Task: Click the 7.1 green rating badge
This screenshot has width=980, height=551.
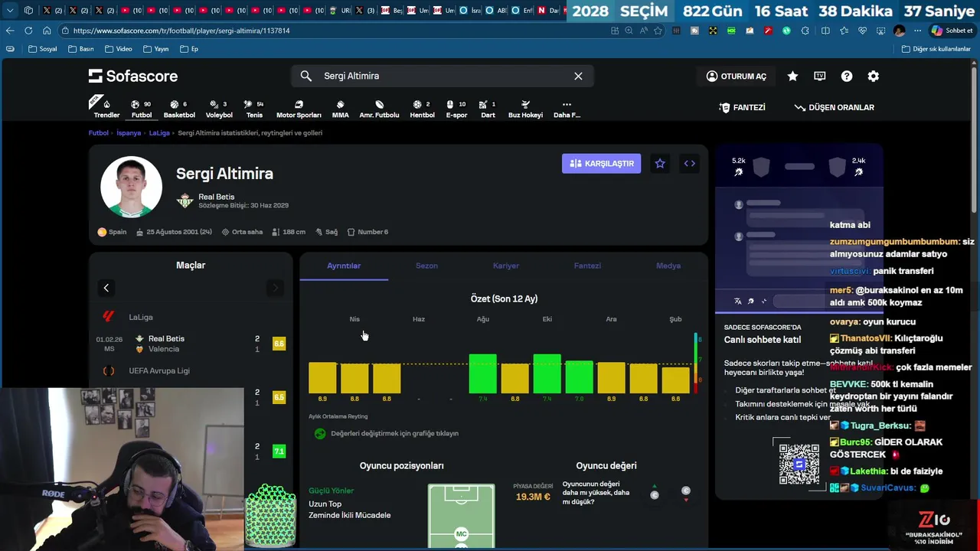Action: 279,452
